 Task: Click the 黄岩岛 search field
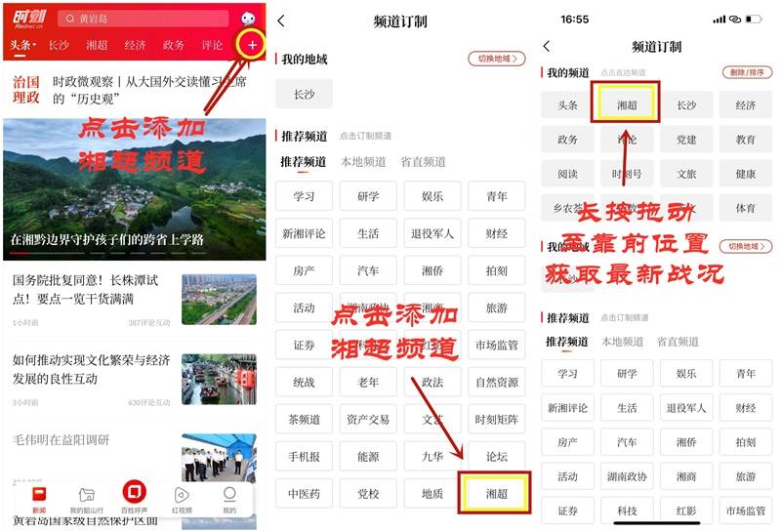146,19
